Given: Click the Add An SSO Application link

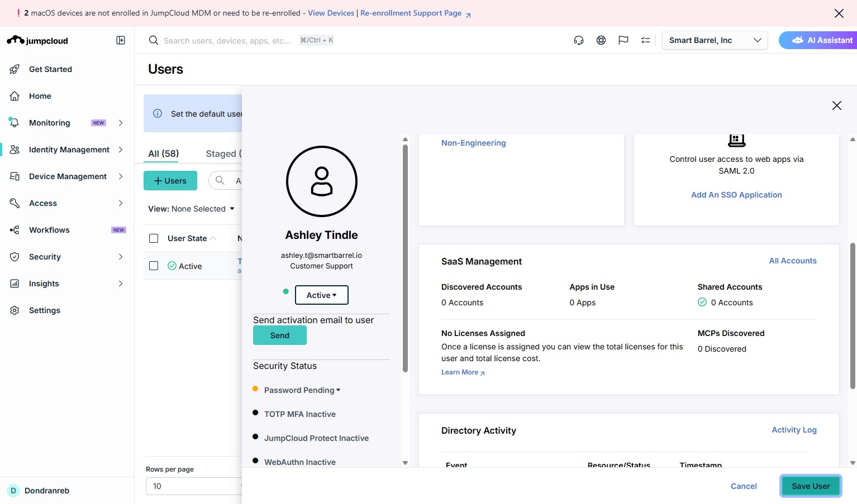Looking at the screenshot, I should point(736,195).
